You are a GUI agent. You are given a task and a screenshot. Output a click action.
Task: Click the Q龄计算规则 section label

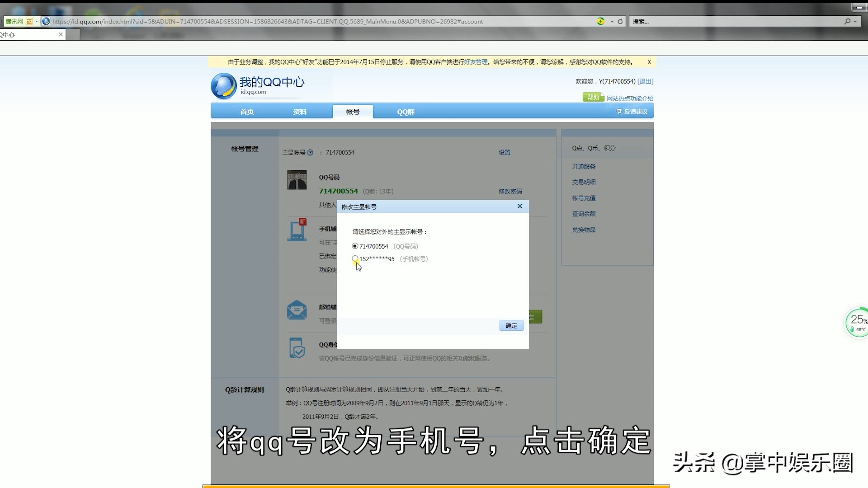(245, 389)
